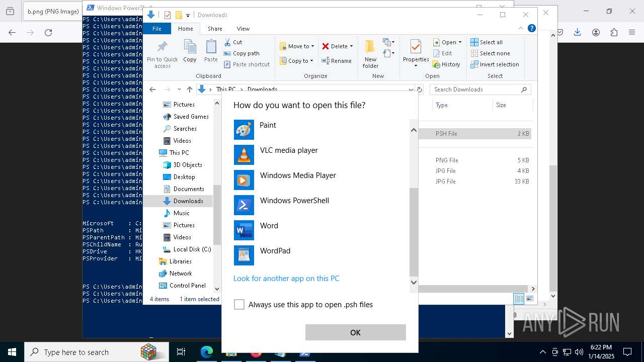Collapse the ribbon with chevron
This screenshot has width=644, height=362.
pyautogui.click(x=521, y=29)
